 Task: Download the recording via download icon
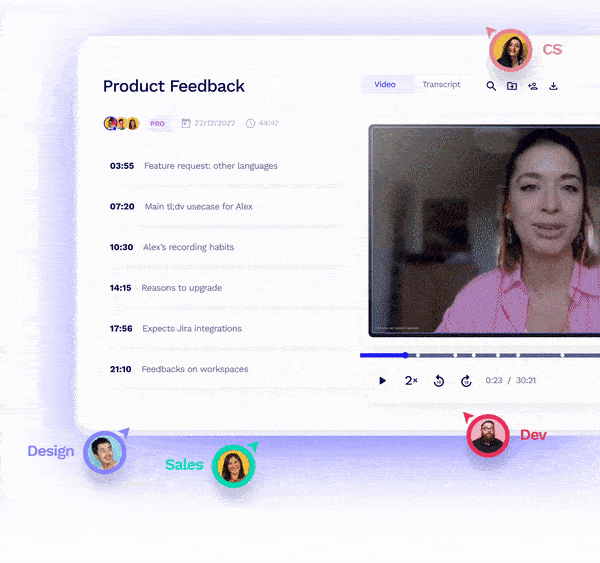tap(553, 86)
